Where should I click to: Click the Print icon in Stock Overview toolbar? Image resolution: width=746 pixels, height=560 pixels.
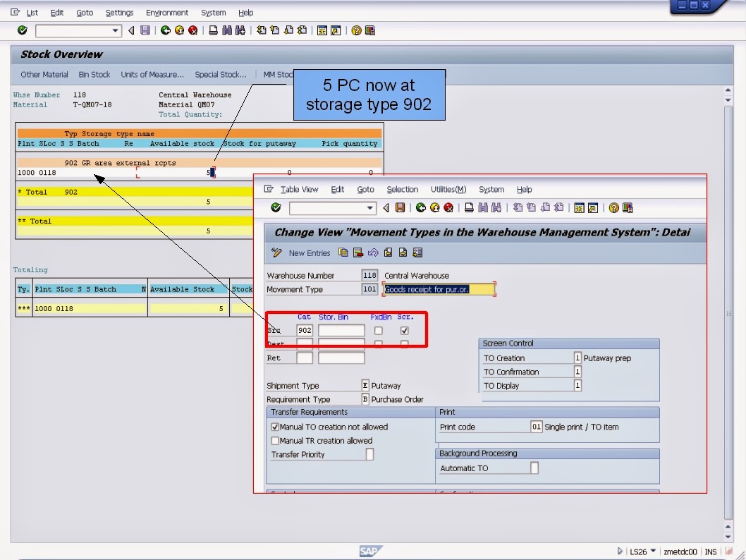[x=214, y=30]
